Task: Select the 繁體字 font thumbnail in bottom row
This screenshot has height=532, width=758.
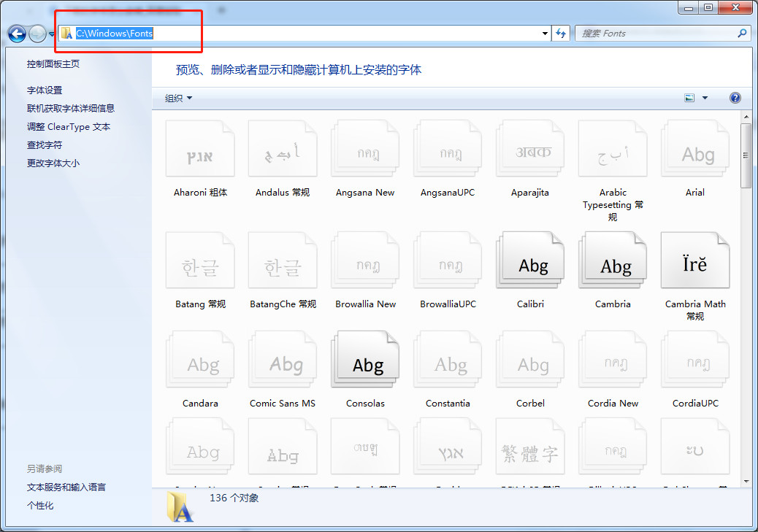Action: (x=530, y=447)
